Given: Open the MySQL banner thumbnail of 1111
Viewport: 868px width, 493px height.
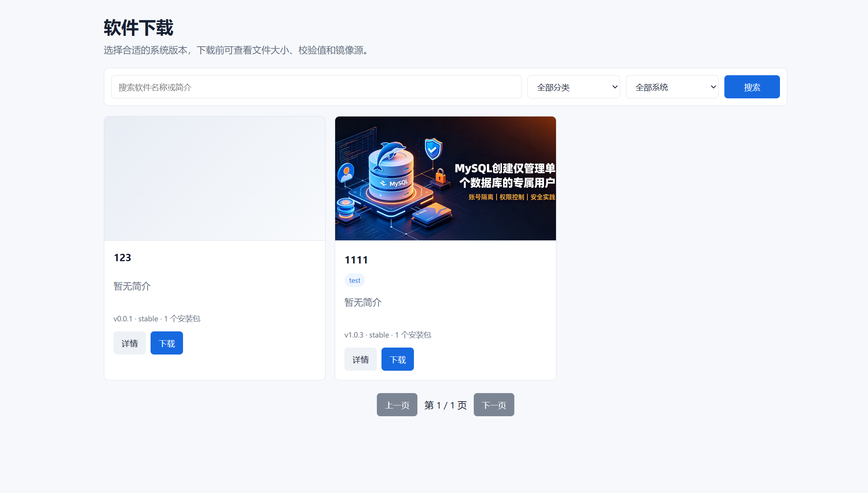Looking at the screenshot, I should pos(446,179).
